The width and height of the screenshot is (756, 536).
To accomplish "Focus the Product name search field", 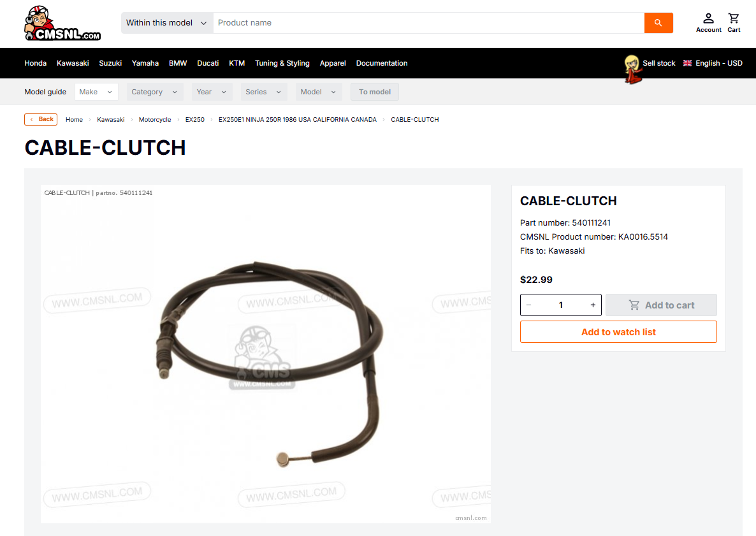I will point(428,23).
